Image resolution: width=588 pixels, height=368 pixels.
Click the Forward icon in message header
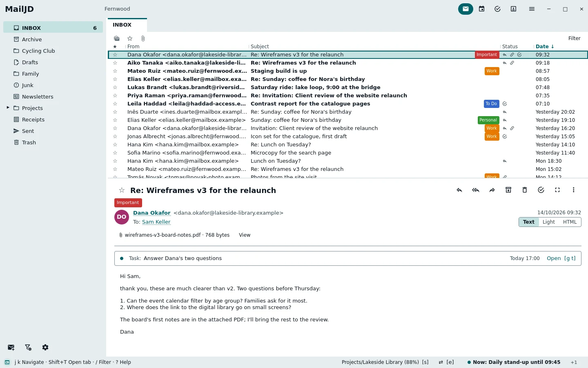492,190
